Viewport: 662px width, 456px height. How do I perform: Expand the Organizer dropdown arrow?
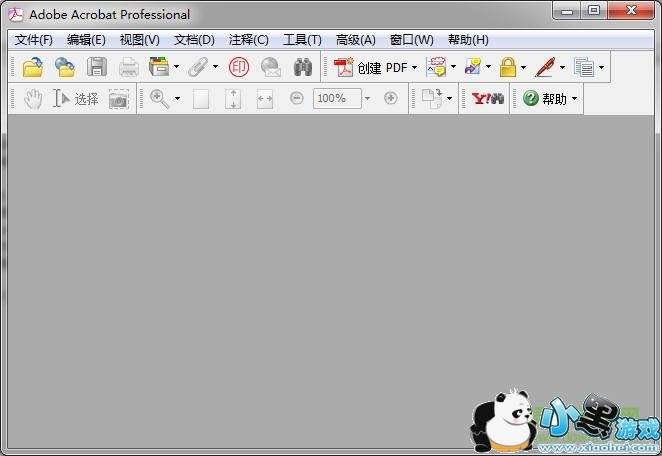pos(176,67)
